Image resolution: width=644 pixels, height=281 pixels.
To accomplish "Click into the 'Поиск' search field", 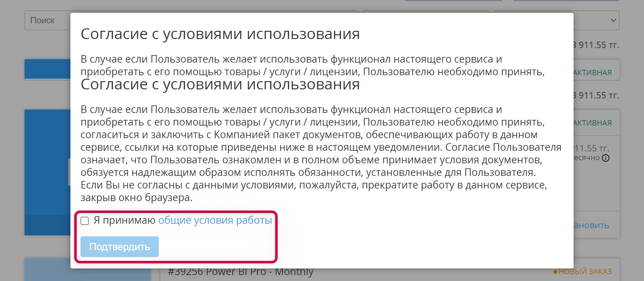I will click(47, 20).
